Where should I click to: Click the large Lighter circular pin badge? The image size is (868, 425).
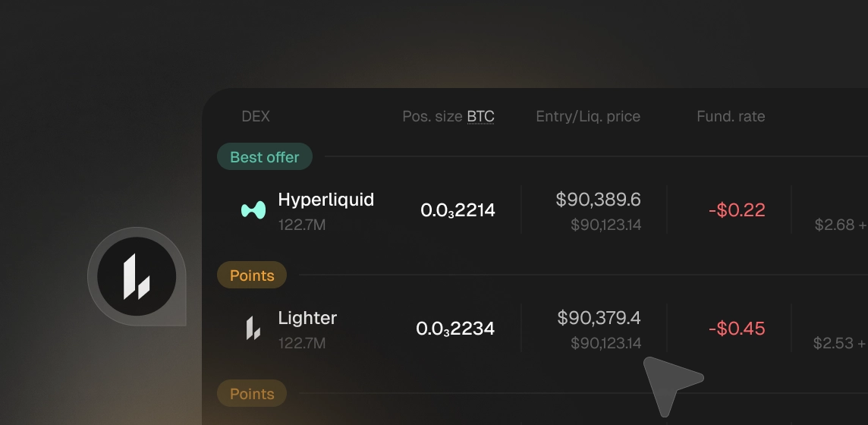[x=137, y=276]
